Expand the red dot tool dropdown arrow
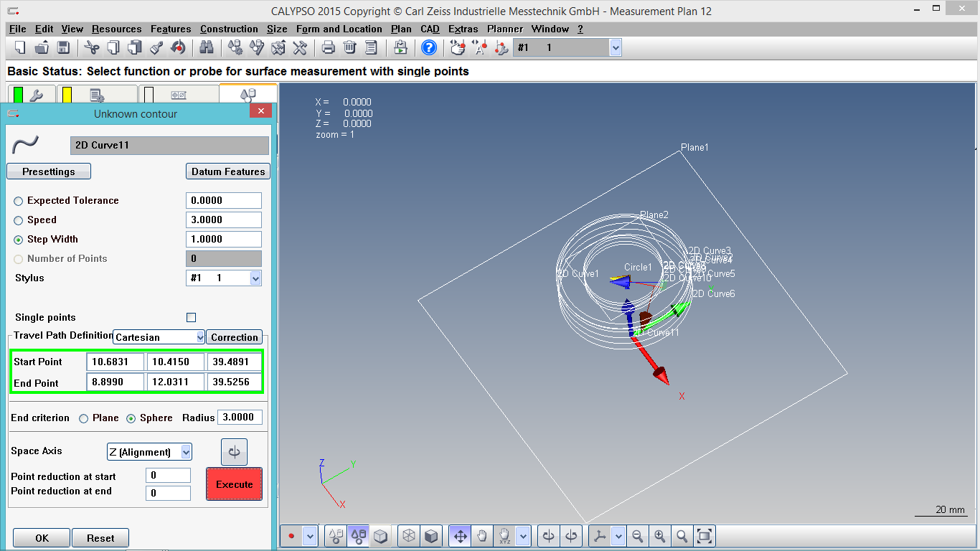The width and height of the screenshot is (980, 551). coord(310,536)
